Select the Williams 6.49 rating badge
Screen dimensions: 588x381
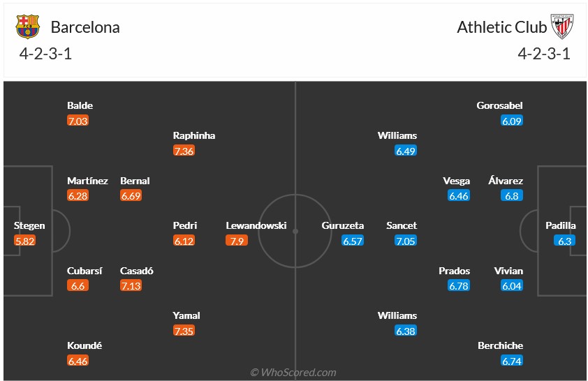tap(405, 151)
